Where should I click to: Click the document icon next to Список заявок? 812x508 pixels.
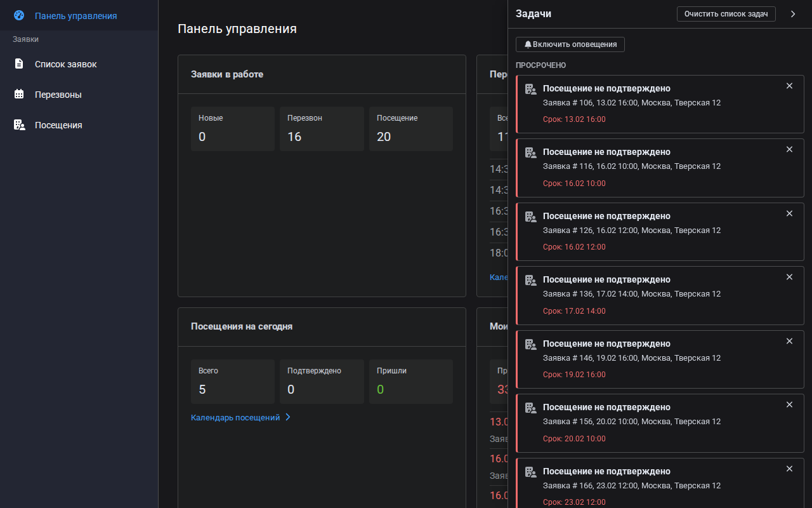[x=19, y=63]
